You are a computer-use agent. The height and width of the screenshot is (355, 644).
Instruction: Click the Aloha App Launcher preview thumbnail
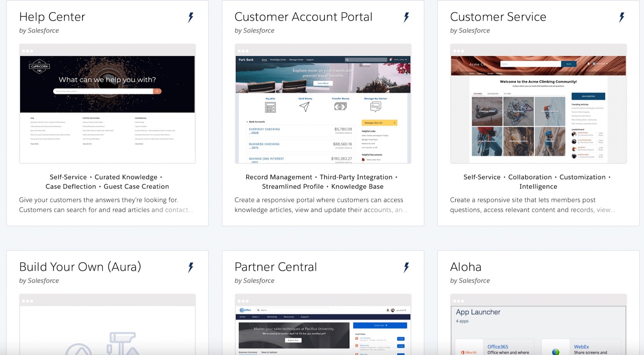pos(539,324)
